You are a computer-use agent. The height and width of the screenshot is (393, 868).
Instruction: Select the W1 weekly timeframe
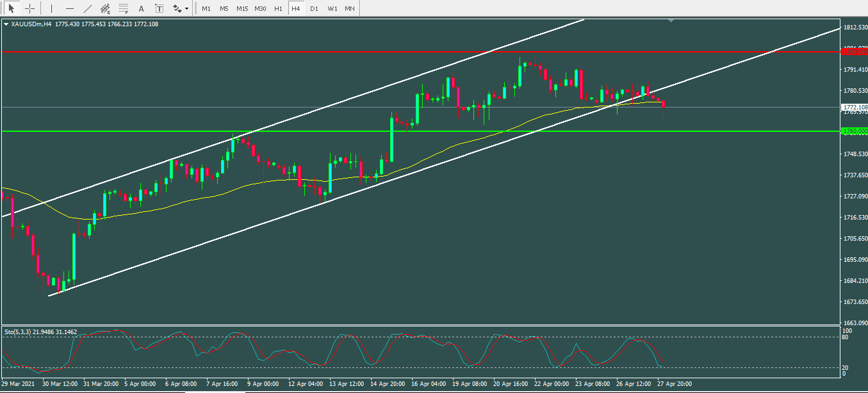pyautogui.click(x=331, y=9)
